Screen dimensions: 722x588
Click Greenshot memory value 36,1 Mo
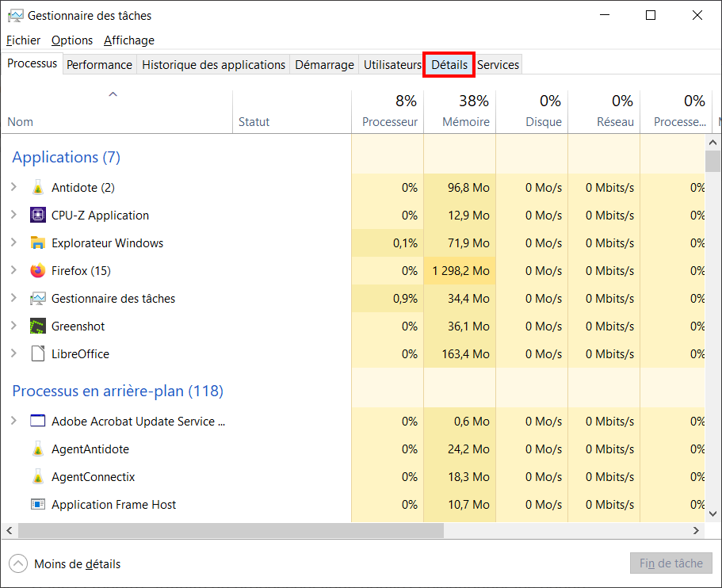pyautogui.click(x=468, y=326)
